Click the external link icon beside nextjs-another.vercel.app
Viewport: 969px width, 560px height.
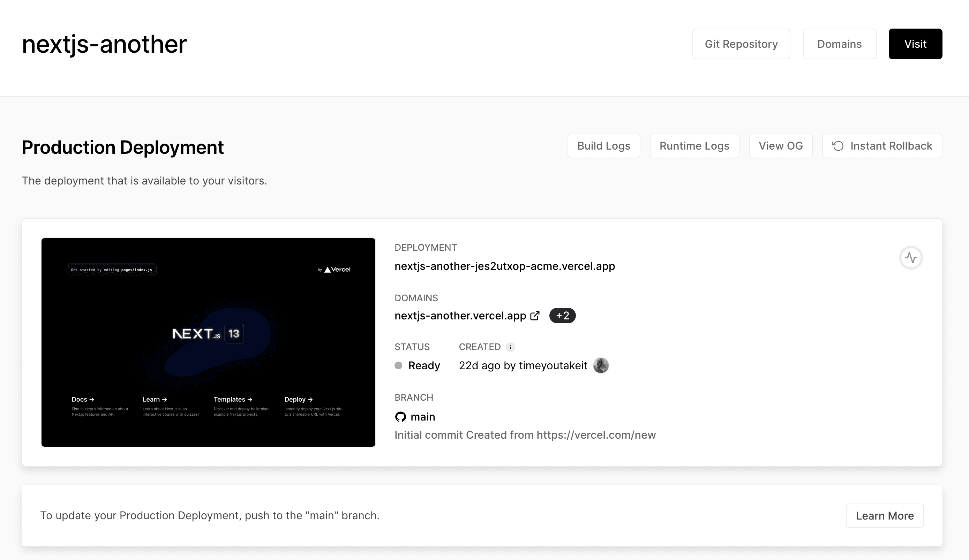[534, 316]
